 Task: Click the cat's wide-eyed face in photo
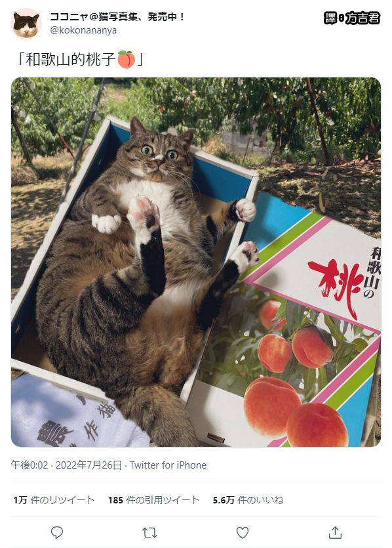(159, 155)
